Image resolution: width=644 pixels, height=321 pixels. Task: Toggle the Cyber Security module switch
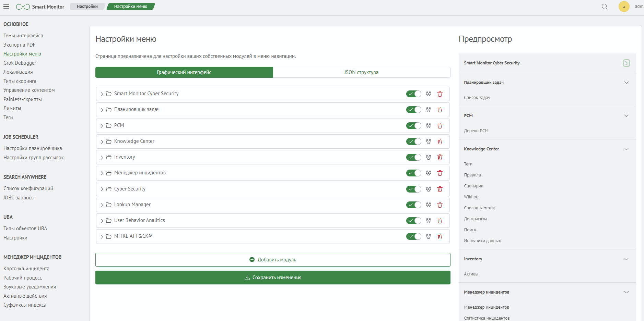pyautogui.click(x=414, y=189)
